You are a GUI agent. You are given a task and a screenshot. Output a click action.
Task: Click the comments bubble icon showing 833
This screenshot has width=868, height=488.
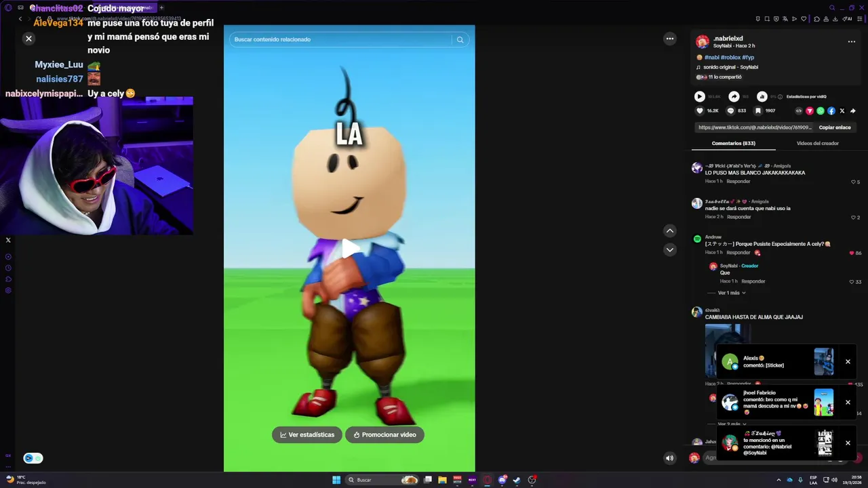(x=730, y=110)
